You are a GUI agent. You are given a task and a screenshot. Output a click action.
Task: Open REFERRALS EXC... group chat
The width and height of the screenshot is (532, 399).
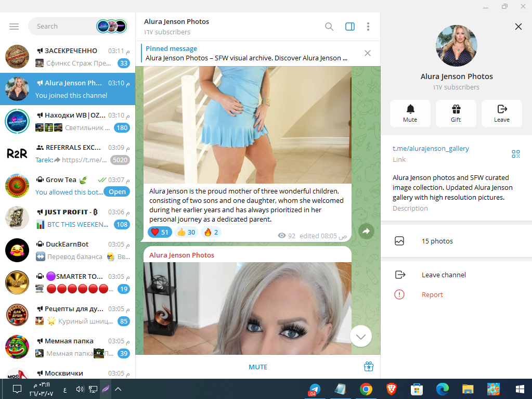pos(68,153)
